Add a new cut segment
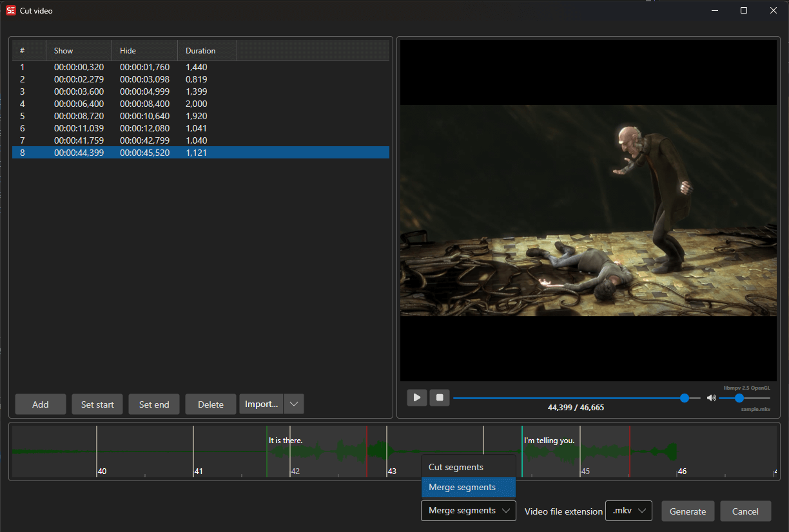The image size is (789, 532). click(40, 404)
